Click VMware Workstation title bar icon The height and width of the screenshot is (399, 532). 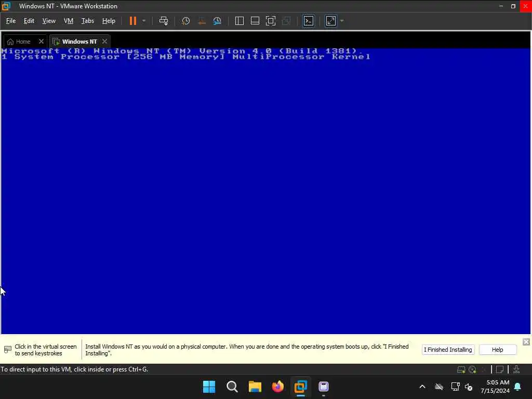tap(6, 6)
